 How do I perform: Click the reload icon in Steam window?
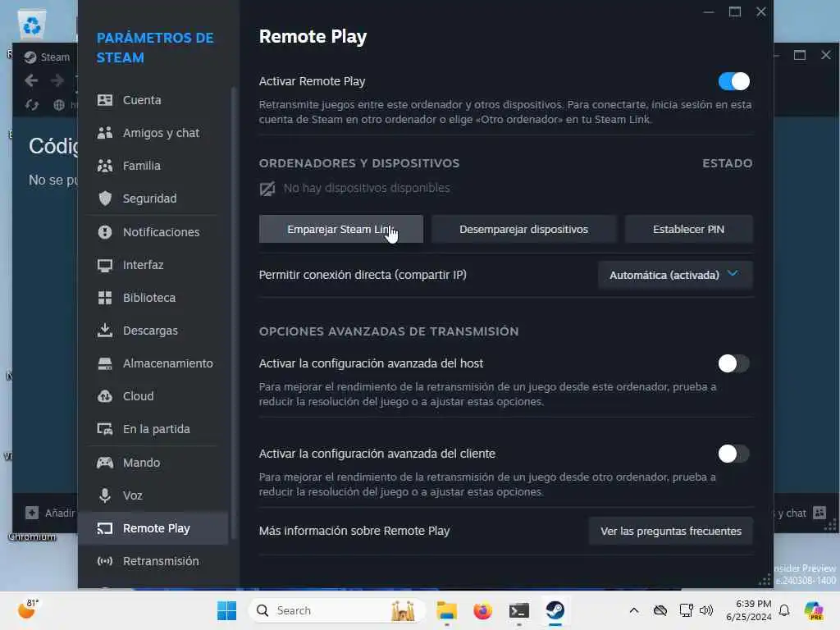pyautogui.click(x=32, y=105)
